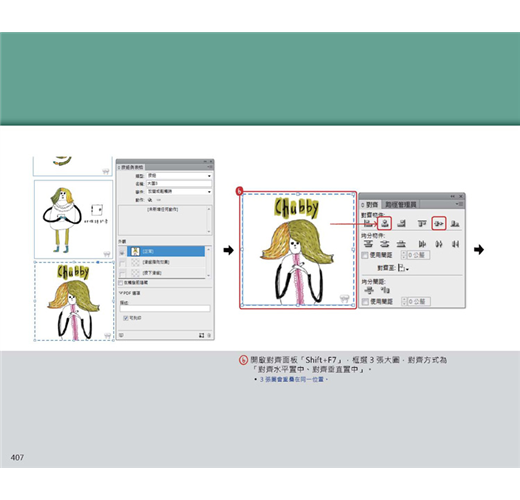Click the name input field

(179, 184)
